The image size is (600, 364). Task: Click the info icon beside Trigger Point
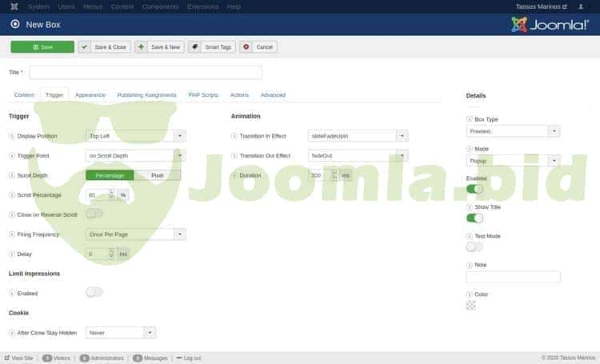click(x=12, y=155)
